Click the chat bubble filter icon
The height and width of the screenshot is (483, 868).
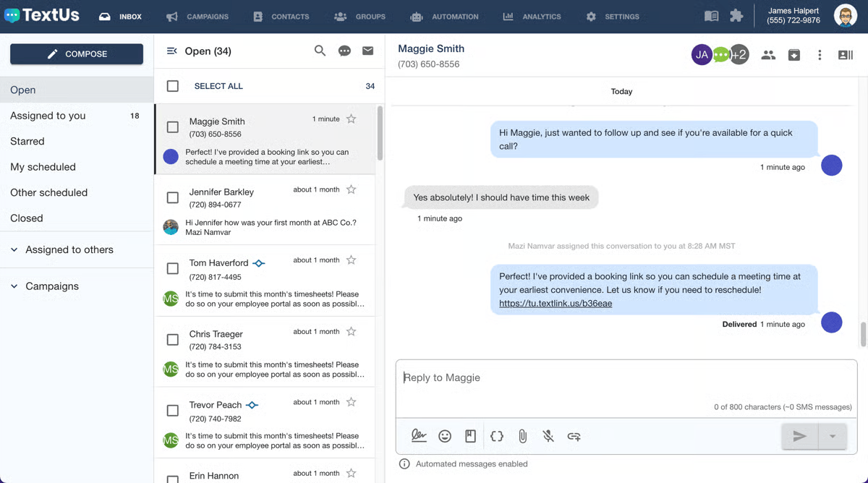pyautogui.click(x=344, y=51)
